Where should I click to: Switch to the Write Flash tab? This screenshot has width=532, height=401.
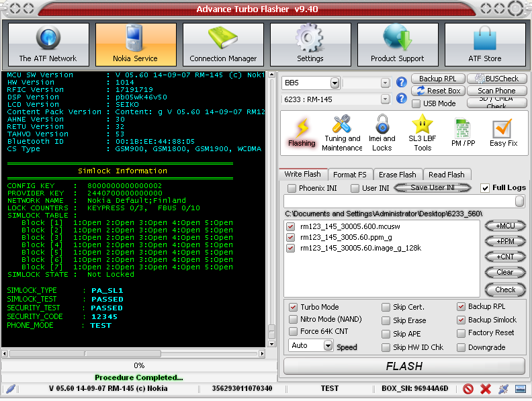click(303, 174)
